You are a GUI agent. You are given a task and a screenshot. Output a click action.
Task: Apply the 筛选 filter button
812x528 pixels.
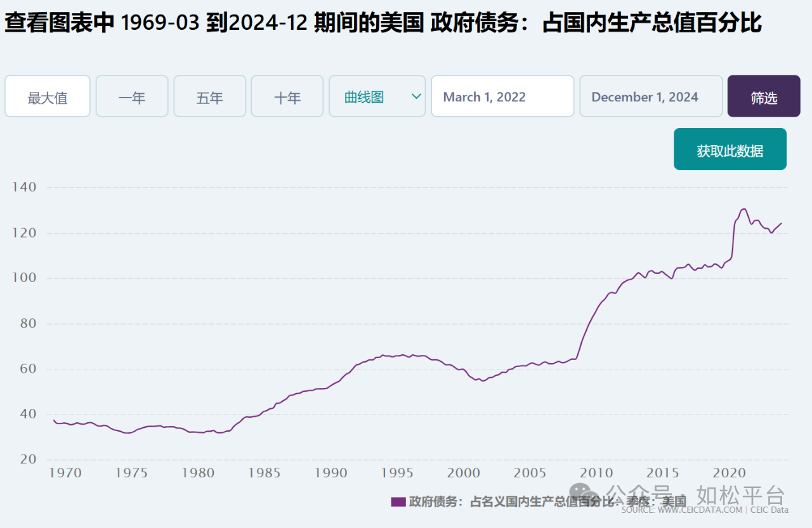tap(764, 96)
